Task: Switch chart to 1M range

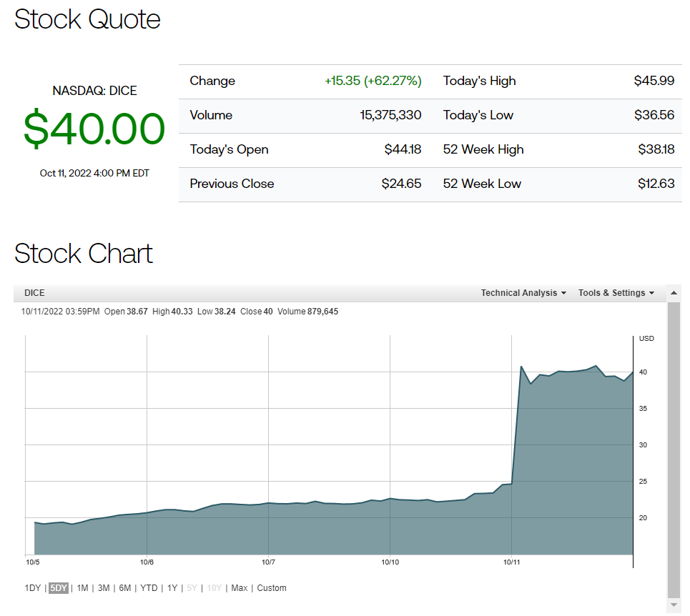Action: tap(82, 588)
